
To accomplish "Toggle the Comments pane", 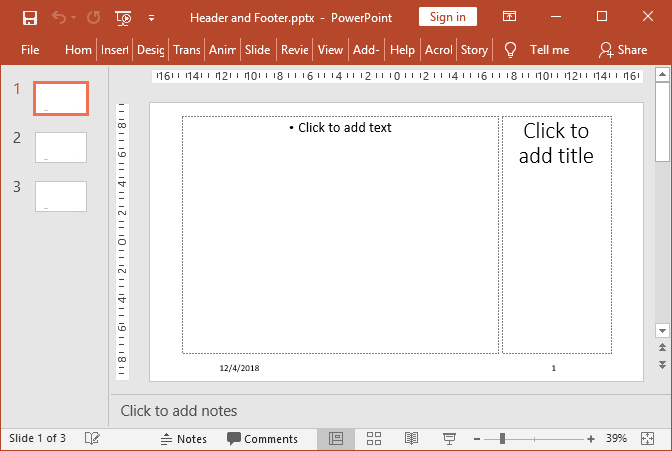I will click(x=262, y=438).
